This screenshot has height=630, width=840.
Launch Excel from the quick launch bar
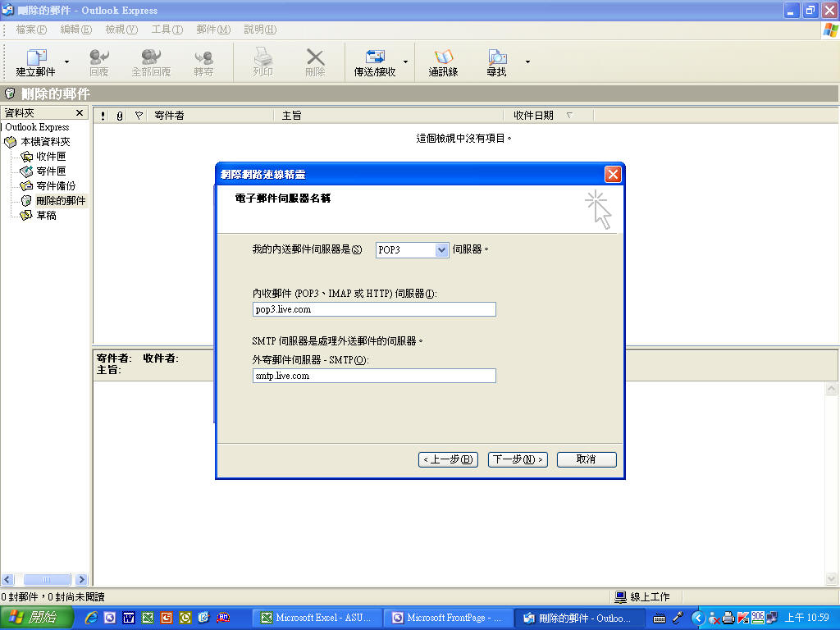click(x=148, y=618)
